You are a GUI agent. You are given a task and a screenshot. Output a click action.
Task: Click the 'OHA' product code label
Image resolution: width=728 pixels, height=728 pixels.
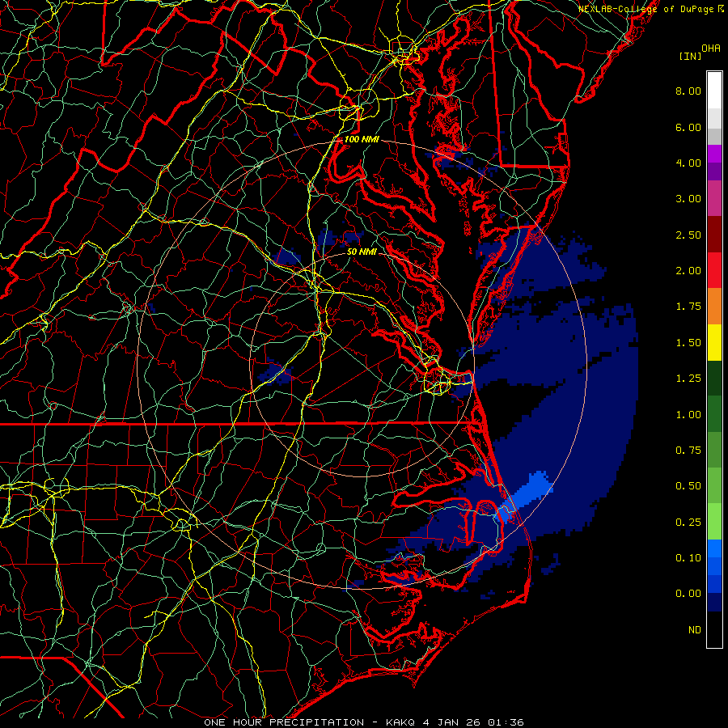pos(711,49)
